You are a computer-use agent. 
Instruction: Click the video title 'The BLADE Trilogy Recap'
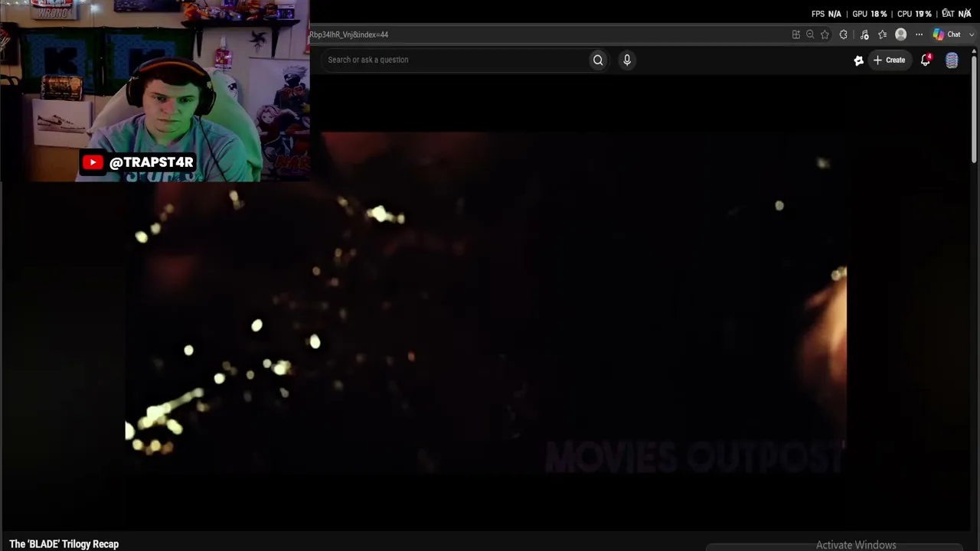[x=64, y=544]
